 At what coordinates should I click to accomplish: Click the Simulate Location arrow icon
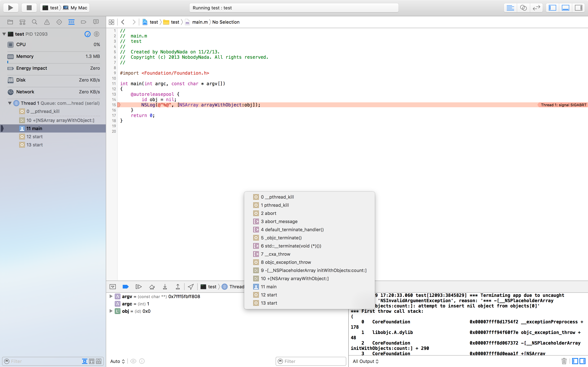(191, 287)
